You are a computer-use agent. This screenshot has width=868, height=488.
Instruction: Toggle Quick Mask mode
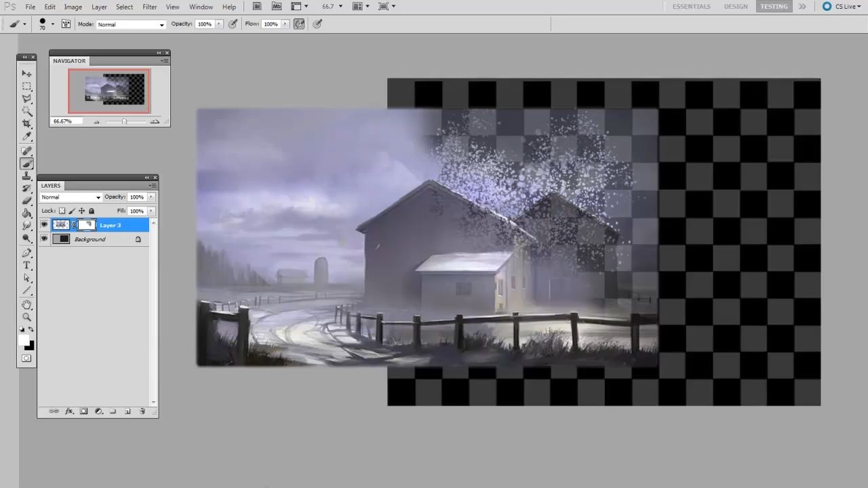tap(26, 359)
